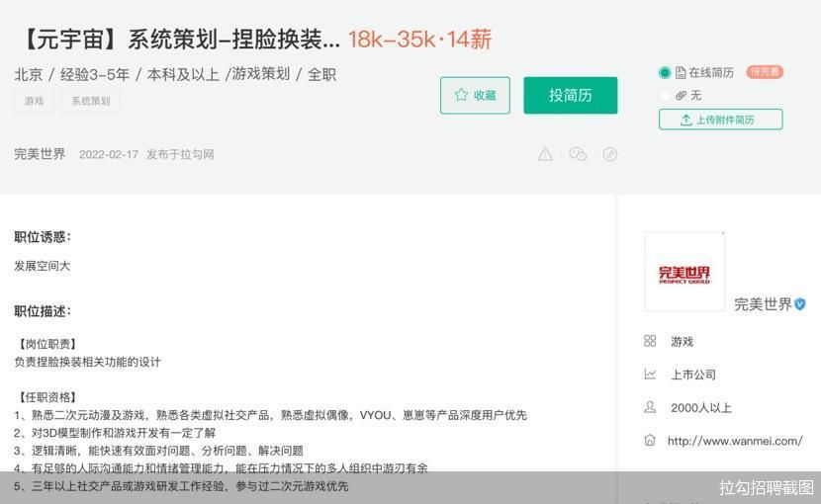
Task: Click the 【任职资格】 line
Action: tap(48, 397)
